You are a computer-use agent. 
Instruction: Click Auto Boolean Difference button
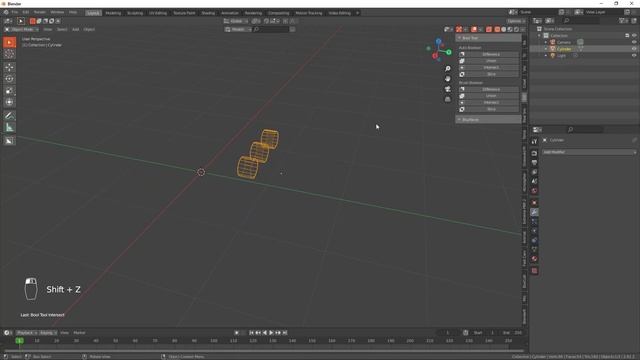coord(488,54)
